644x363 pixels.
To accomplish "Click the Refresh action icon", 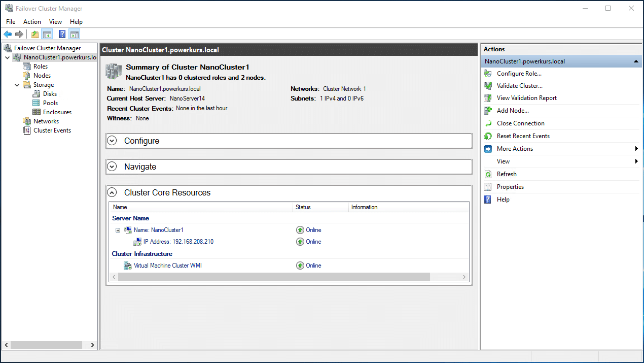I will [488, 174].
